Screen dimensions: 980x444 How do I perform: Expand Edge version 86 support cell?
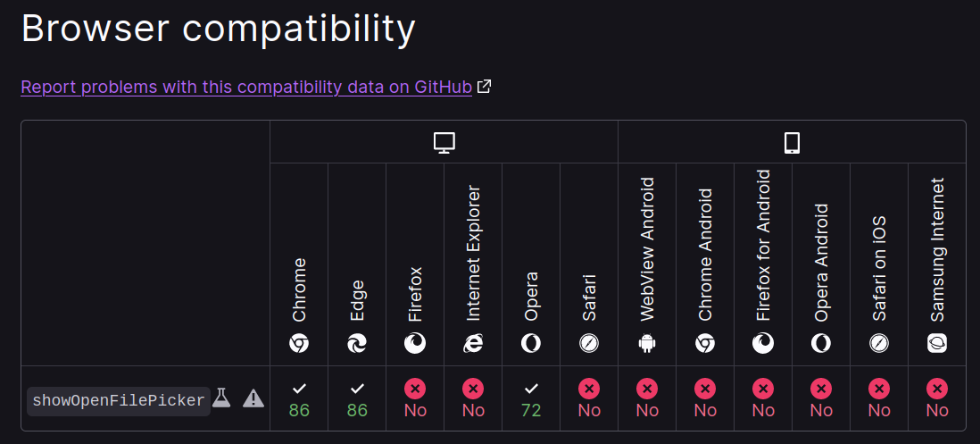[x=357, y=398]
